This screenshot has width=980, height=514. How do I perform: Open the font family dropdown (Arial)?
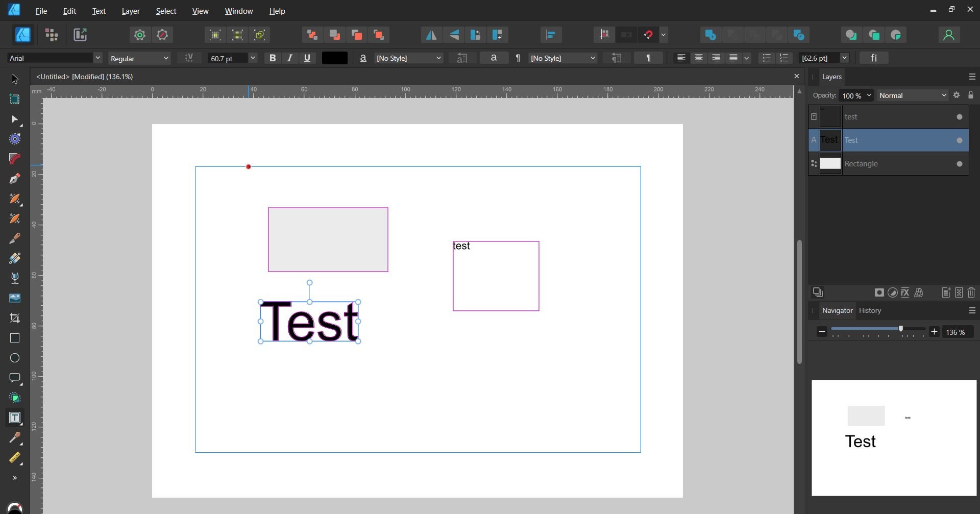point(97,58)
